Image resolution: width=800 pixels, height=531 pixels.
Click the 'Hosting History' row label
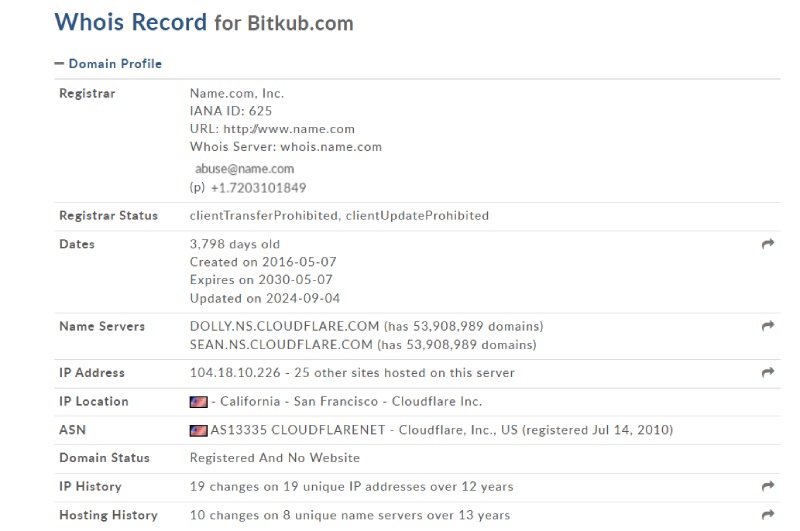[109, 515]
